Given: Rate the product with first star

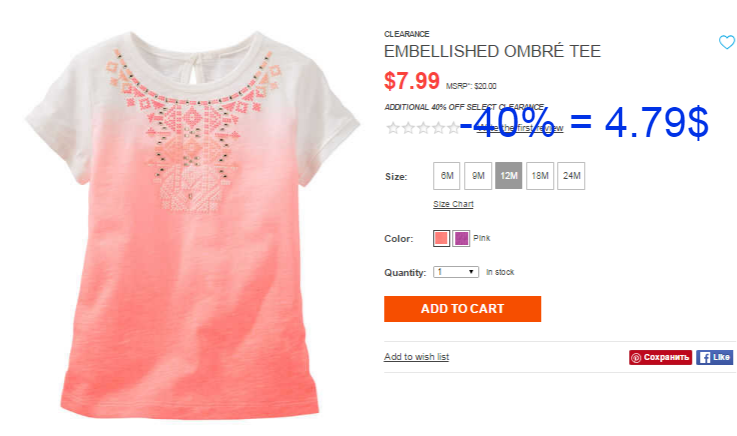Looking at the screenshot, I should coord(393,128).
